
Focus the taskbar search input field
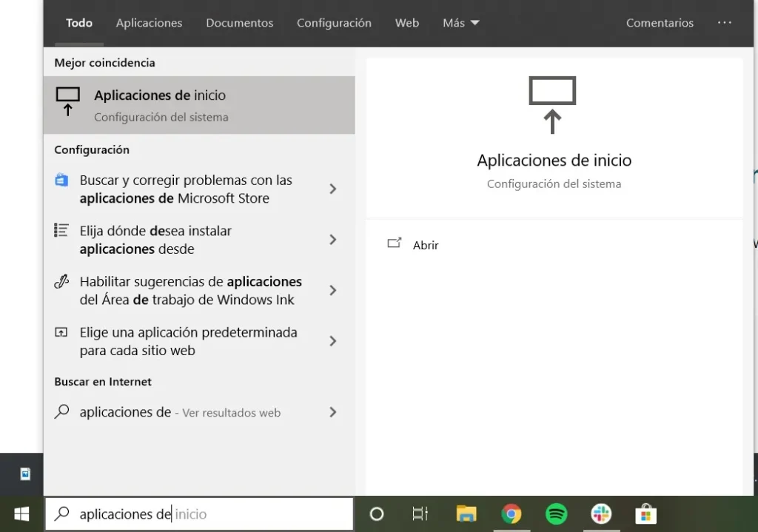(199, 514)
